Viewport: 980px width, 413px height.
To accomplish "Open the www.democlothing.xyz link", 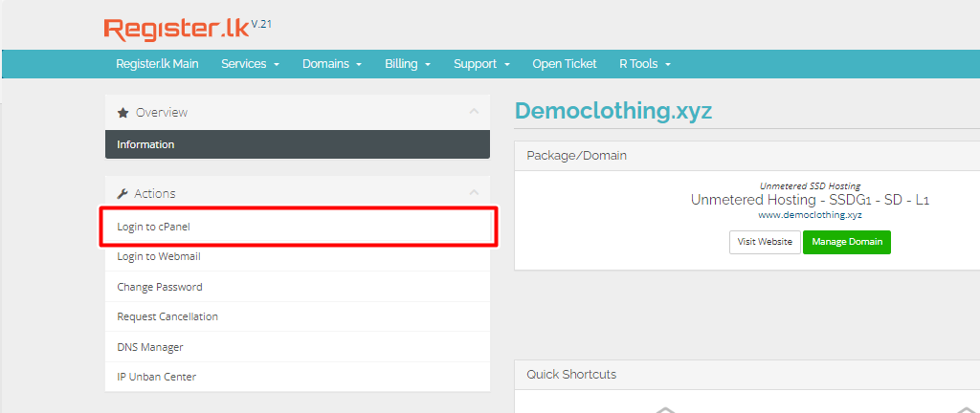I will [x=810, y=214].
